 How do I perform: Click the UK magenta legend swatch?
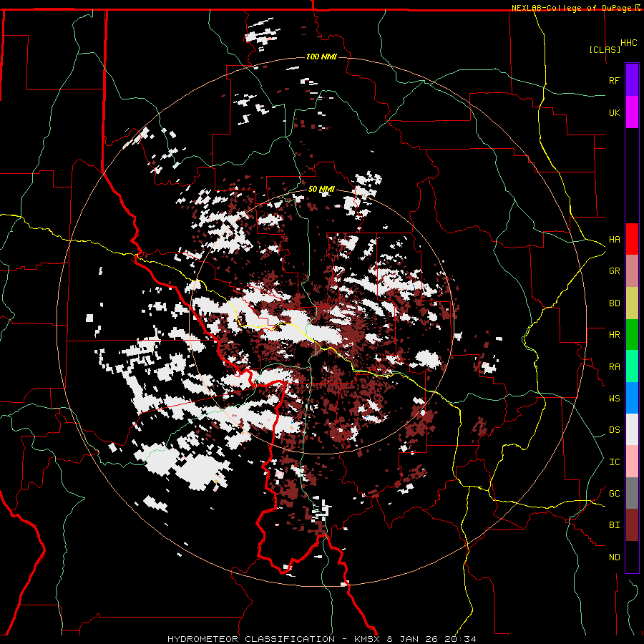point(632,112)
